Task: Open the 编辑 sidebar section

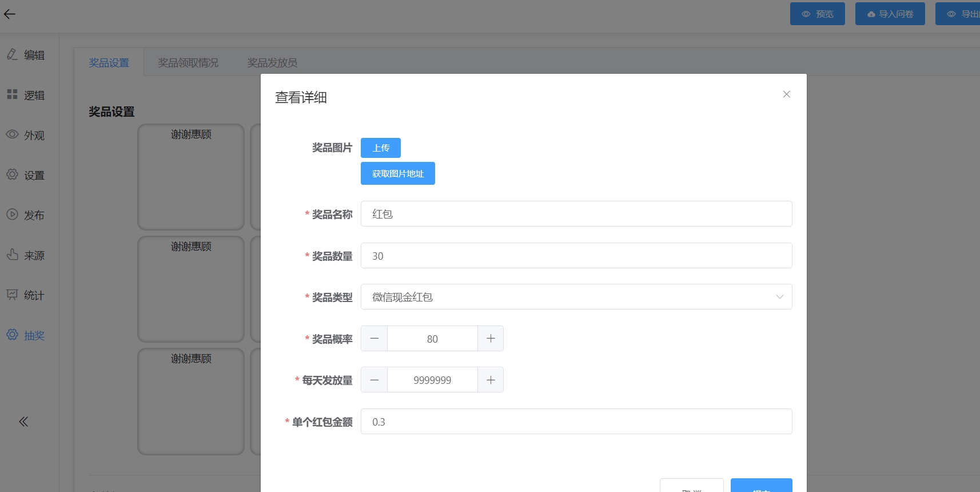Action: 26,55
